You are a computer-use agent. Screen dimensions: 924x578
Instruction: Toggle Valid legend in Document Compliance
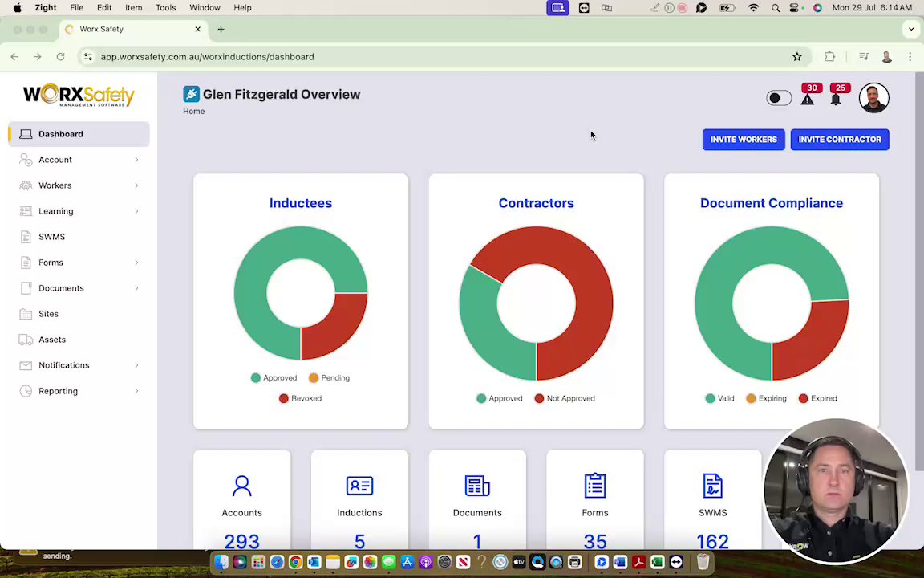point(719,399)
